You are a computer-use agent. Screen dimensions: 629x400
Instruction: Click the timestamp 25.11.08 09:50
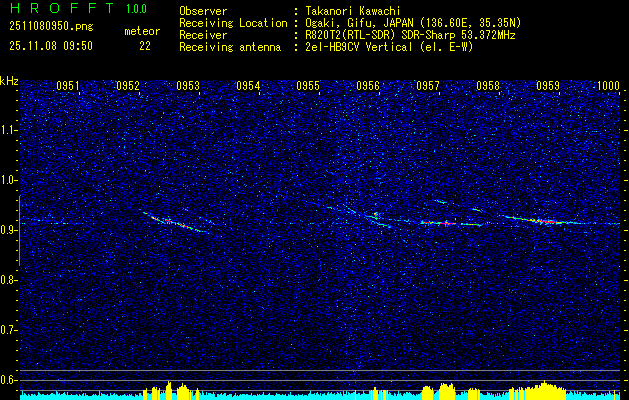[51, 46]
